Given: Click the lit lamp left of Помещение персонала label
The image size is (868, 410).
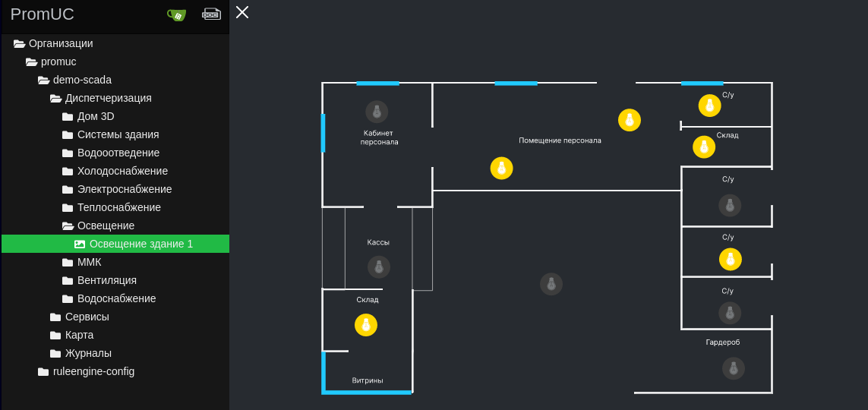Looking at the screenshot, I should [501, 168].
